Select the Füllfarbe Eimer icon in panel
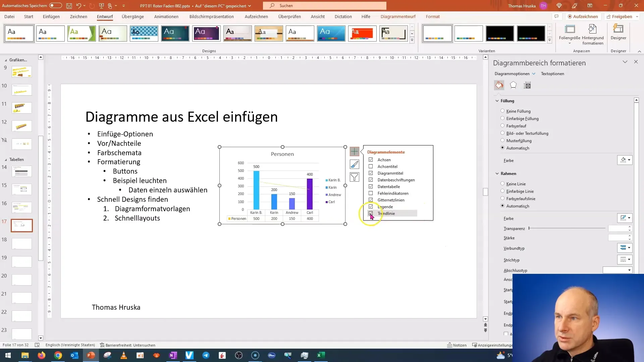644x362 pixels. coord(499,85)
